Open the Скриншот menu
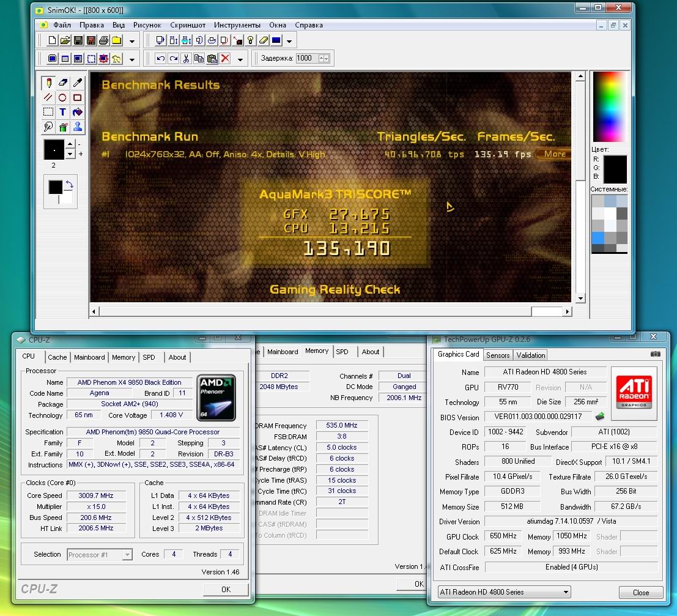The image size is (677, 616). [x=187, y=25]
